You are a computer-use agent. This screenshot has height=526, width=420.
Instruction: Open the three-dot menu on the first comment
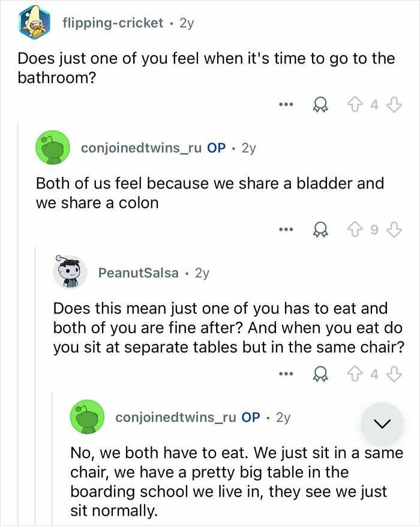tap(286, 104)
